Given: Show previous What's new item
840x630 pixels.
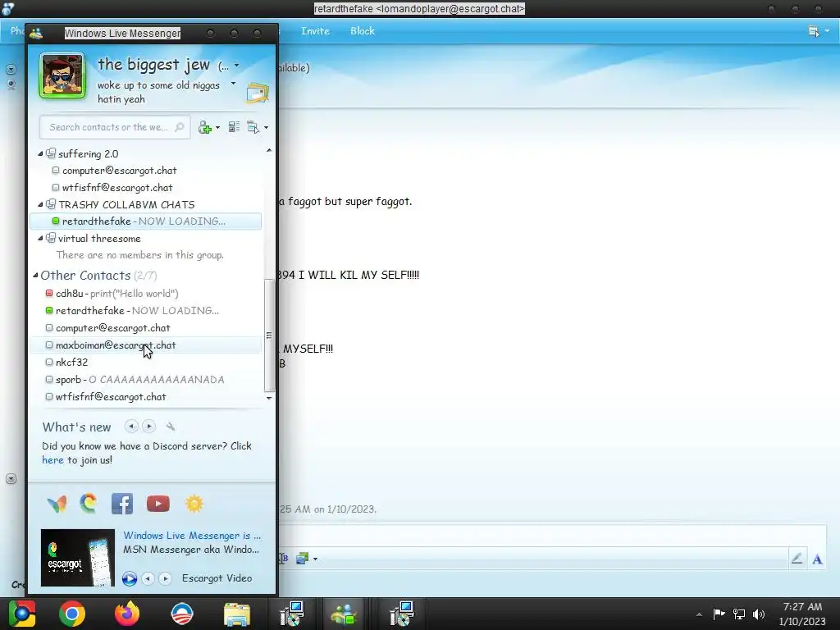Looking at the screenshot, I should [131, 427].
